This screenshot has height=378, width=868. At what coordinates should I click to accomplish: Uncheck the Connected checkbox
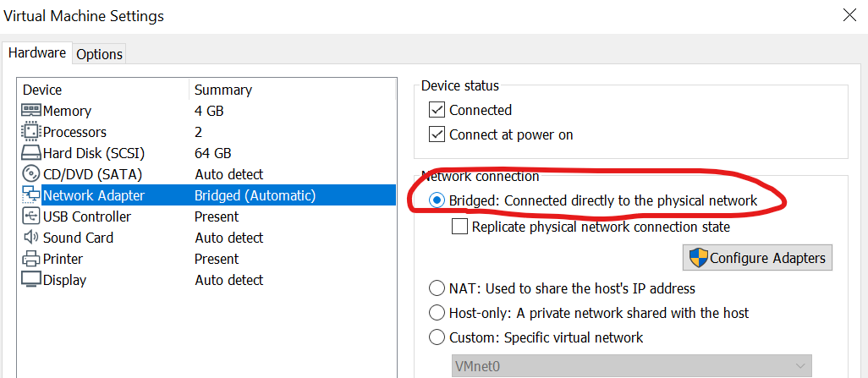click(437, 110)
